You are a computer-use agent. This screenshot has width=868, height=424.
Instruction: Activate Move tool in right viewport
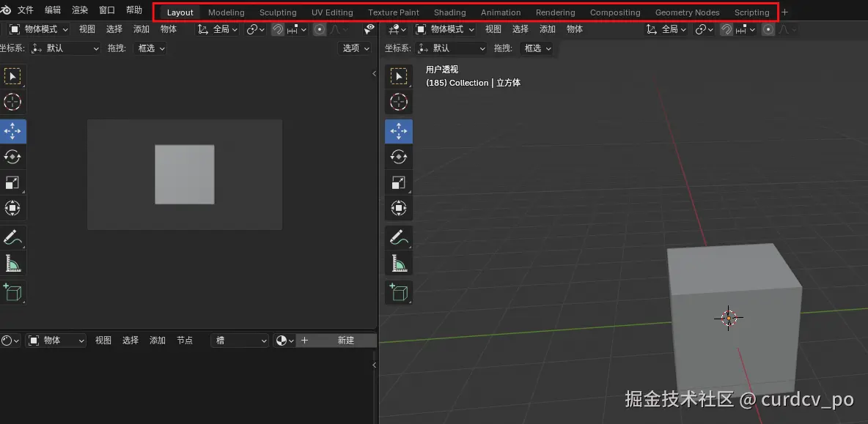coord(399,131)
